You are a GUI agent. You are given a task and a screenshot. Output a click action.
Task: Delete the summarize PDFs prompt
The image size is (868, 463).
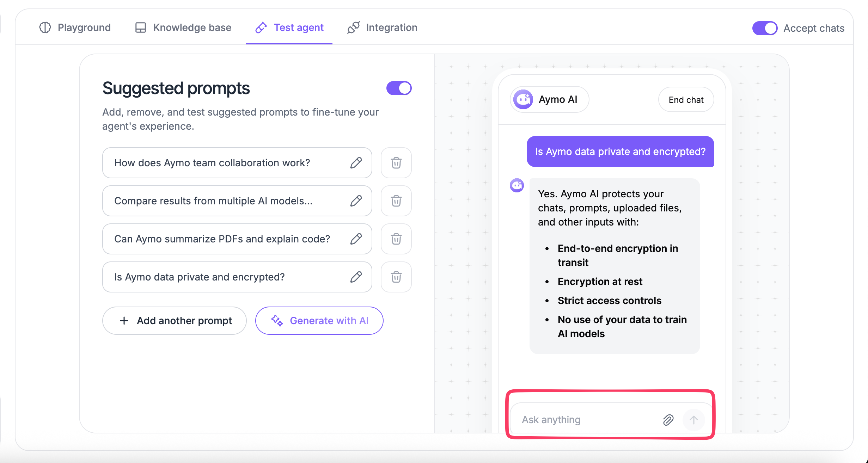coord(396,239)
